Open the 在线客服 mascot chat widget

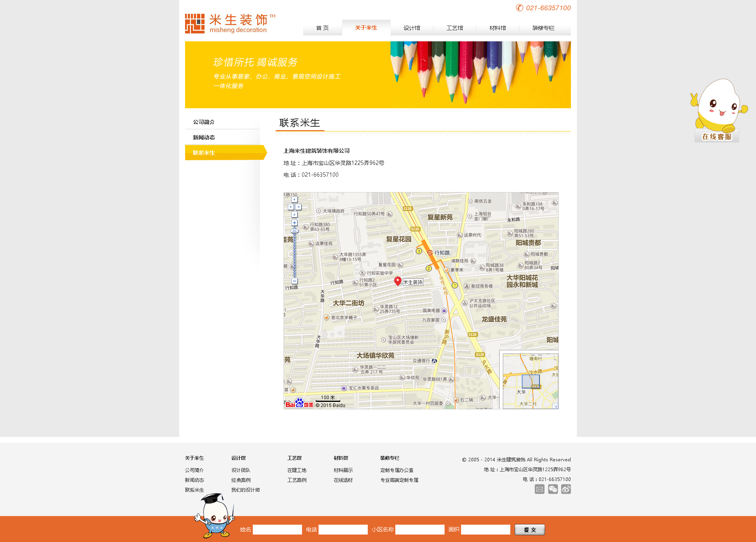tap(717, 136)
